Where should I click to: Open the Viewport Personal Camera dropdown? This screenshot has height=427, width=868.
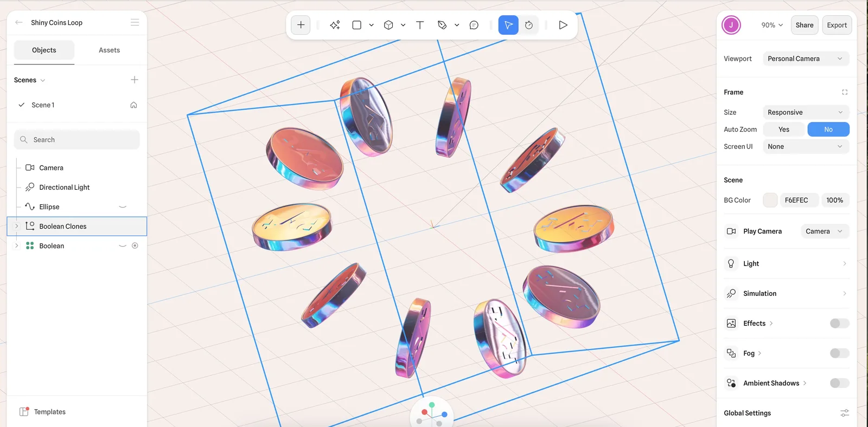tap(806, 59)
